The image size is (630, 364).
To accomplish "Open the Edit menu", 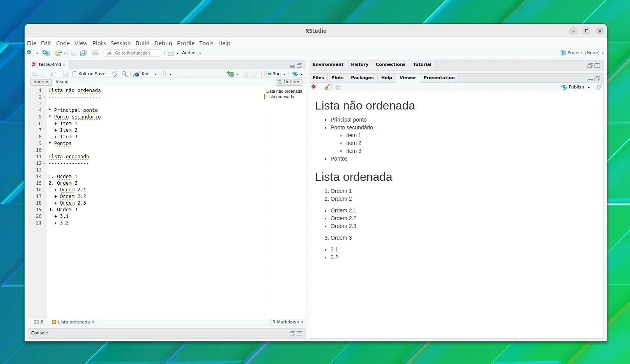I will (x=46, y=43).
